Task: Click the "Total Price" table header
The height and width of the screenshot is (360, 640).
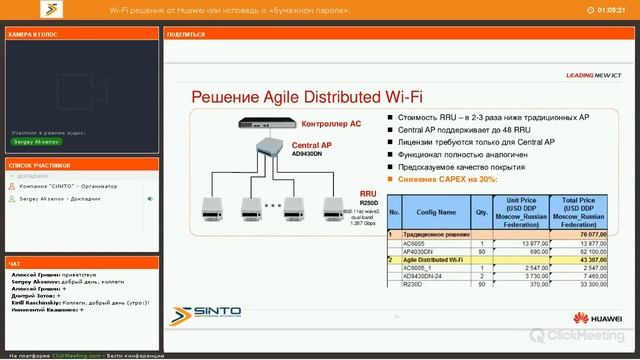Action: pyautogui.click(x=578, y=212)
